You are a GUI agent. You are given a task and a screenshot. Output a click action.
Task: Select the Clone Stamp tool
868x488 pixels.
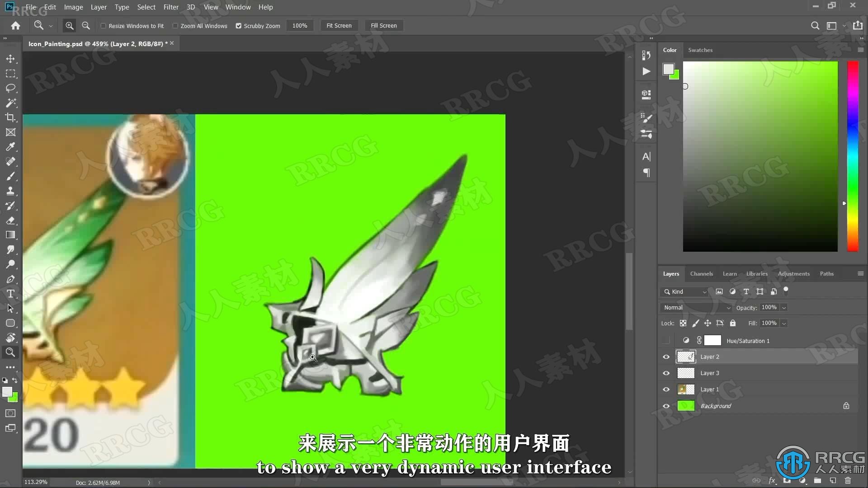point(10,191)
